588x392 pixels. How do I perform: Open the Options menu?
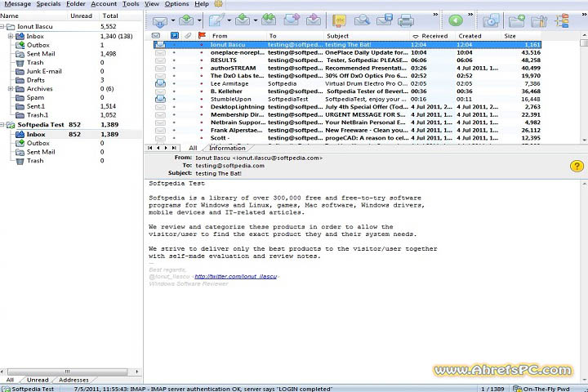176,4
